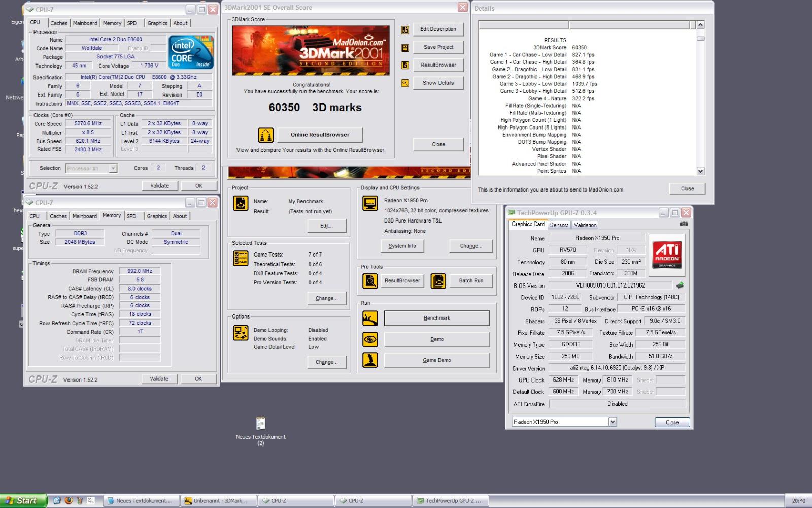
Task: Click Close in GPU-Z window
Action: pos(672,422)
